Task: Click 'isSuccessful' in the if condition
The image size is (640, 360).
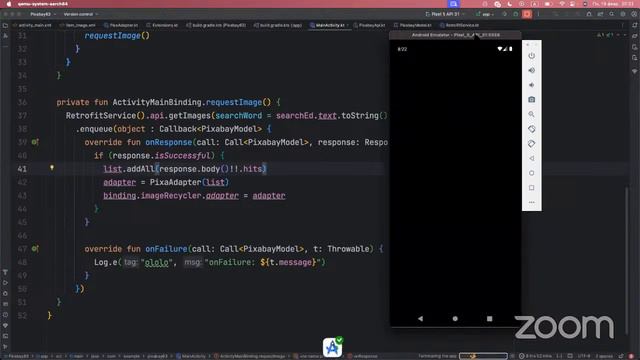Action: tap(182, 156)
